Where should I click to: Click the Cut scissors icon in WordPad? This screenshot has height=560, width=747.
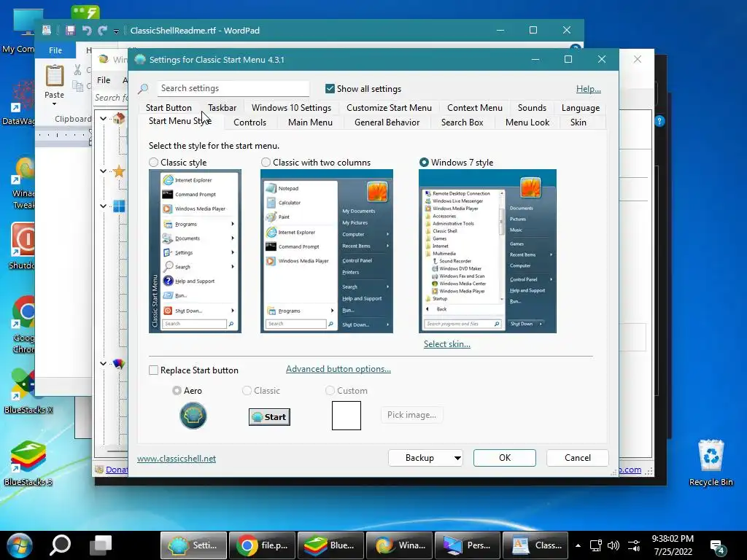[77, 69]
